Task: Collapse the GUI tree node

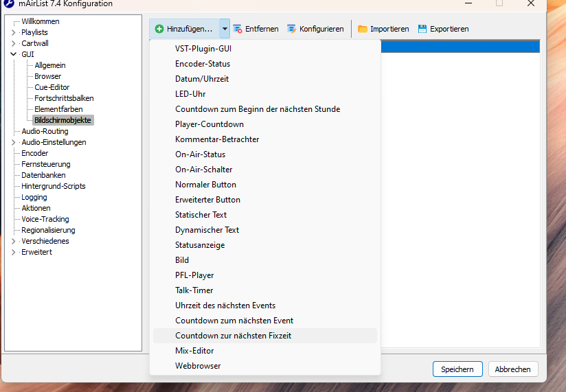Action: (13, 54)
